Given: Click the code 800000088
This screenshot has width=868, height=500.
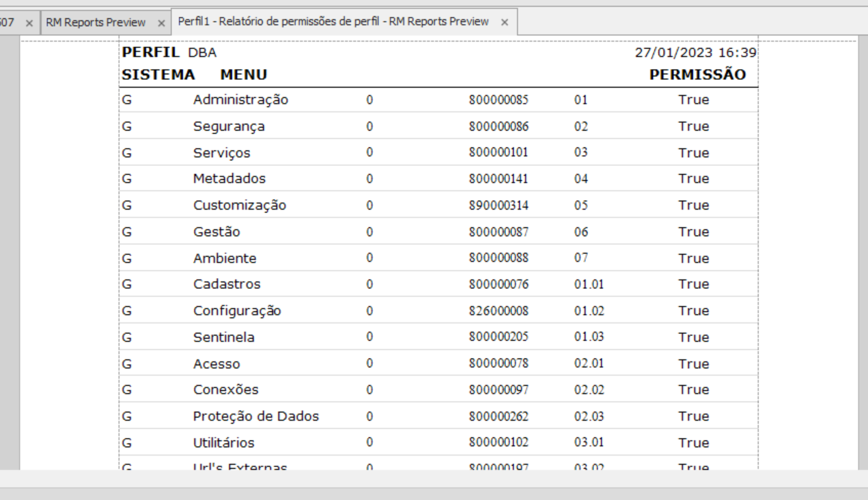Looking at the screenshot, I should 499,258.
